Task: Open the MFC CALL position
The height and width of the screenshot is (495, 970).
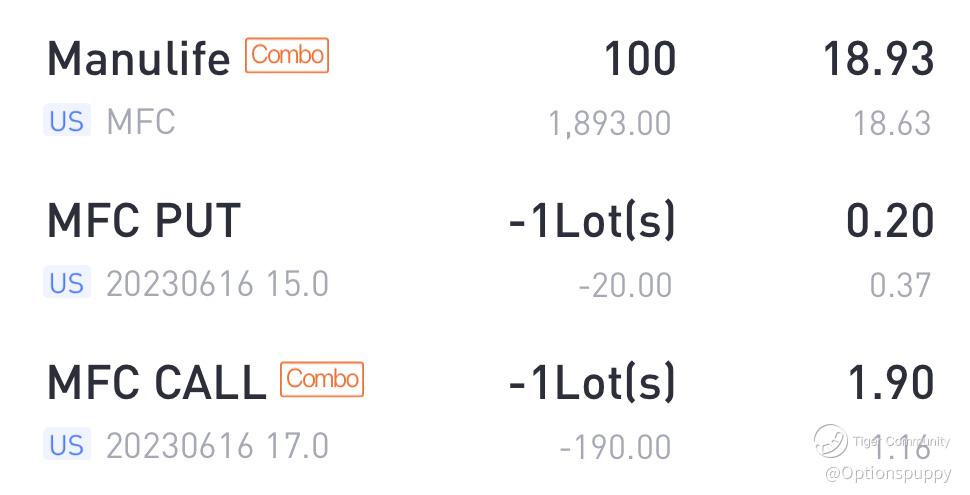Action: (x=485, y=410)
